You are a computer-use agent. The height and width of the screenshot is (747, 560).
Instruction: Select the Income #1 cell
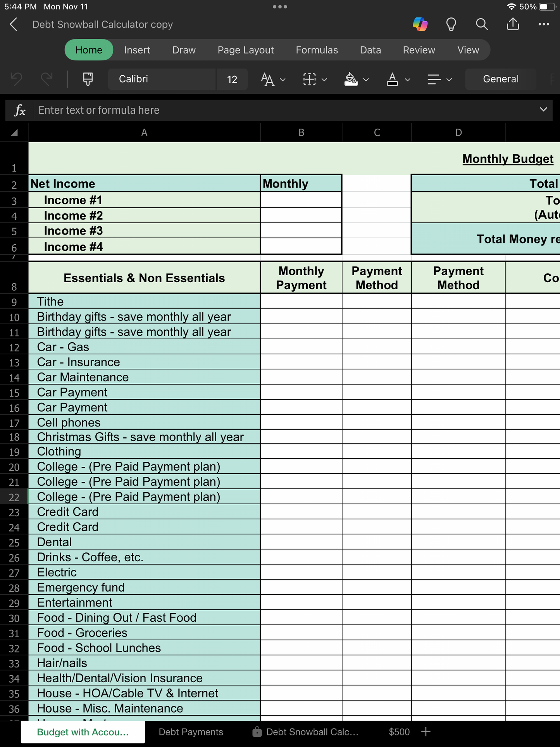tap(145, 200)
